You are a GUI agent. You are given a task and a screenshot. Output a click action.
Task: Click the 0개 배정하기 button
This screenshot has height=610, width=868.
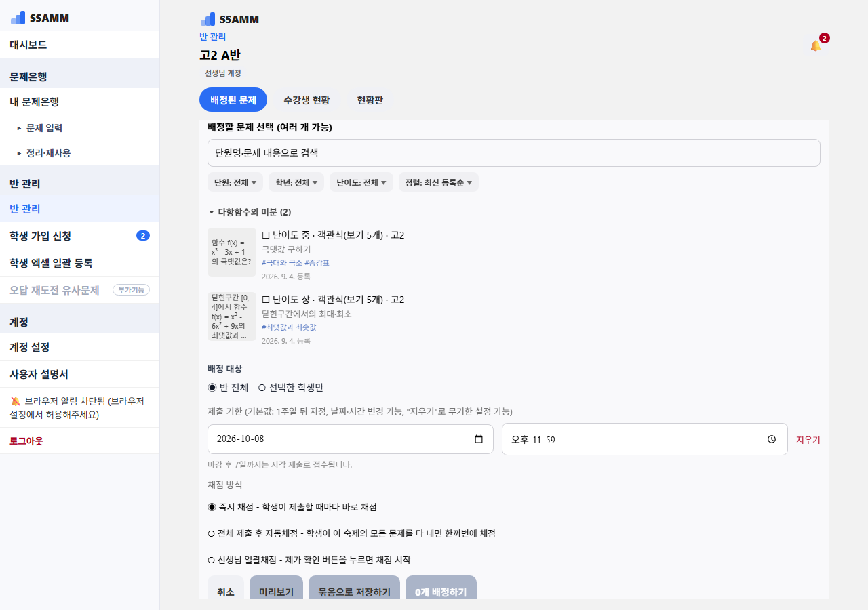pos(441,588)
